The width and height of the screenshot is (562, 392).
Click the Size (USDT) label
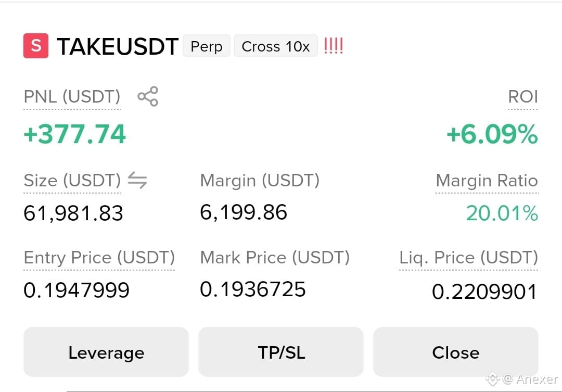click(x=72, y=181)
